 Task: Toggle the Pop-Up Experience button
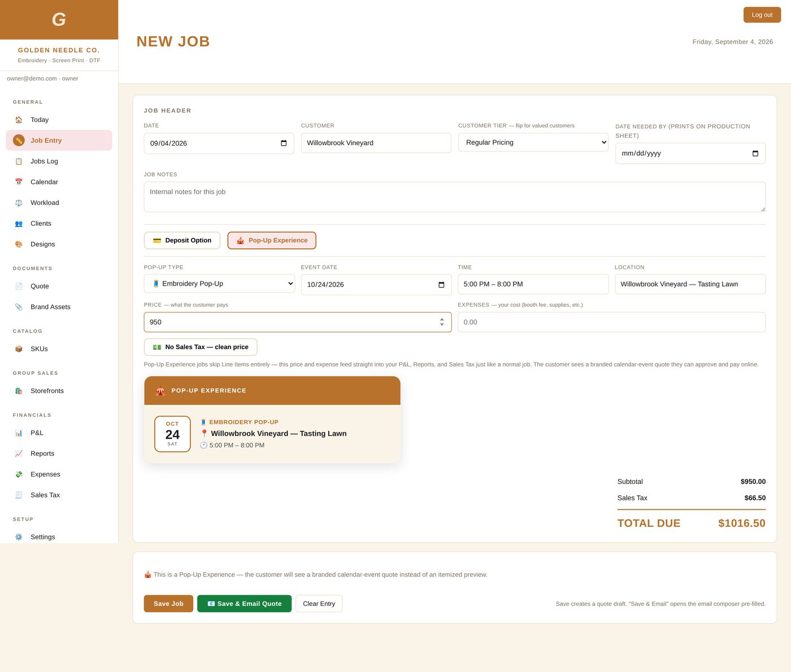(272, 241)
